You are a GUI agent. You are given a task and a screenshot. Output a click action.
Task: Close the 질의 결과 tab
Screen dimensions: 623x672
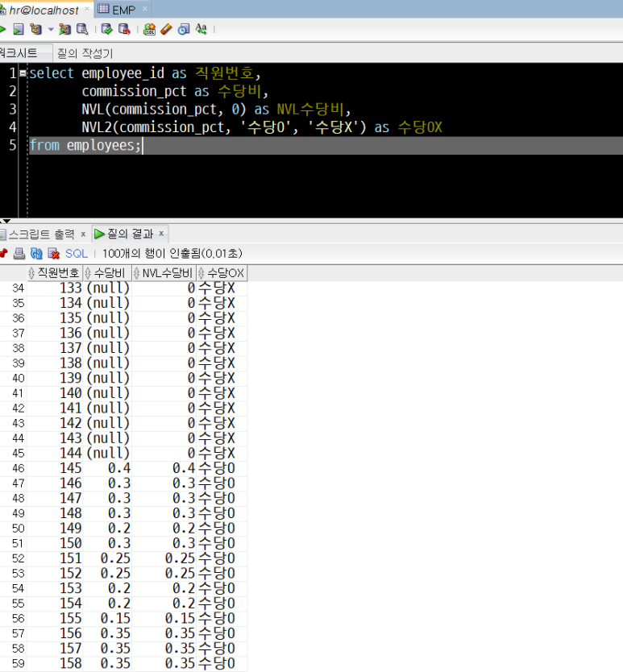161,234
